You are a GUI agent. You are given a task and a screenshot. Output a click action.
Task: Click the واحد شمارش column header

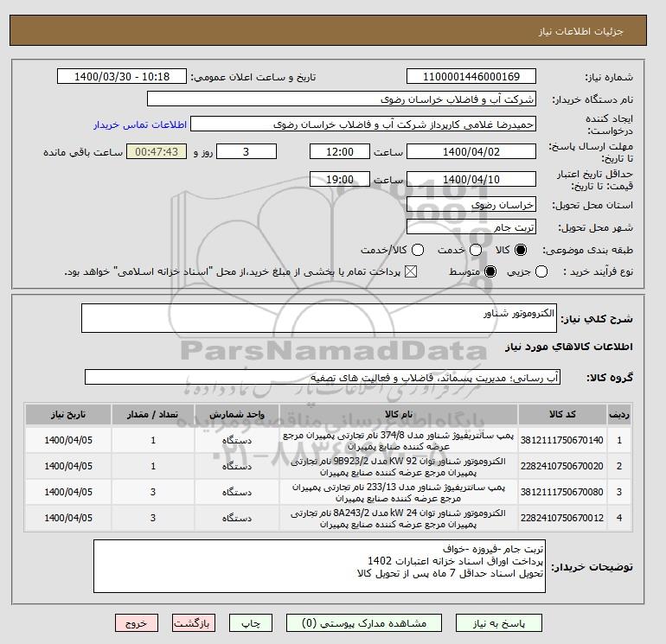237,414
